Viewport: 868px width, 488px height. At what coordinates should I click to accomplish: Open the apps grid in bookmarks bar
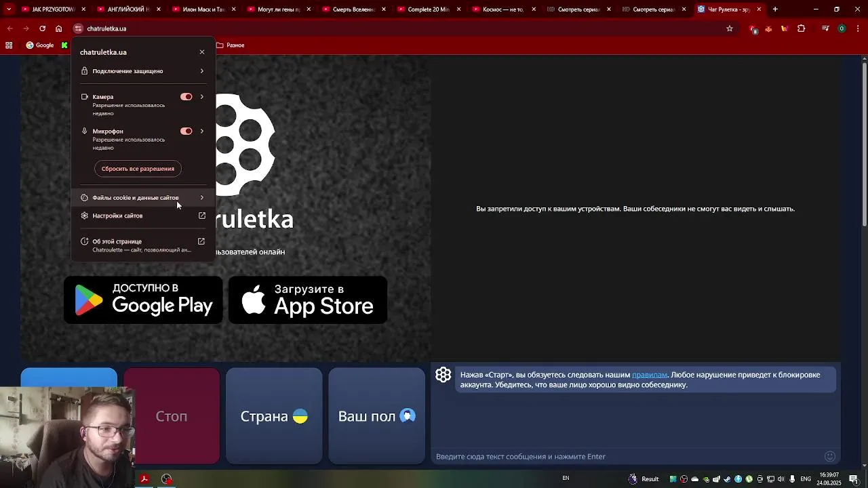[x=9, y=45]
